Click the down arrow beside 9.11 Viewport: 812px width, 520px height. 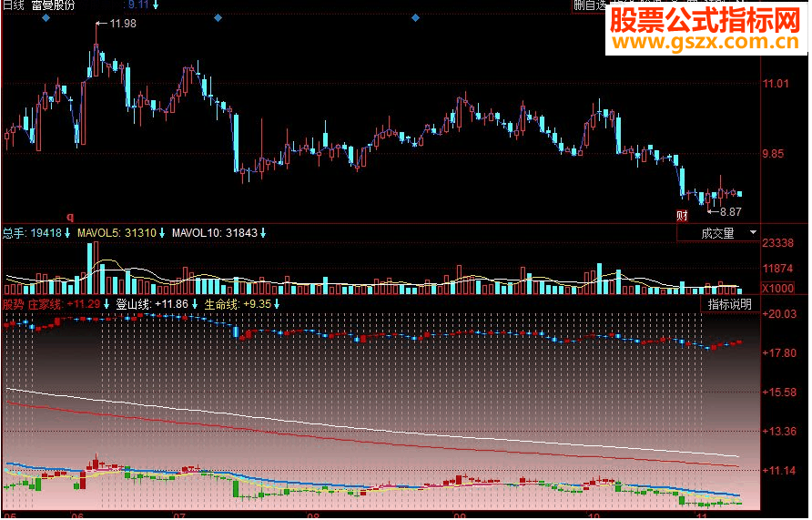[x=156, y=5]
